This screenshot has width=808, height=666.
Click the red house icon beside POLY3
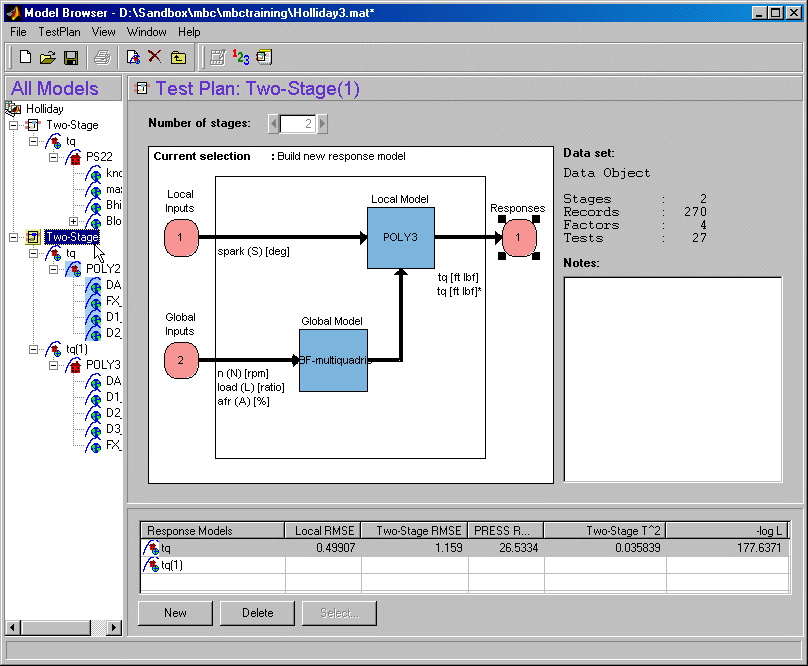tap(74, 365)
